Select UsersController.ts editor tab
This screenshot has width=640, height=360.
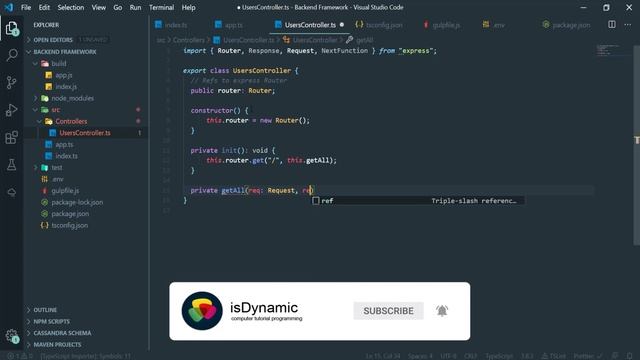point(310,25)
